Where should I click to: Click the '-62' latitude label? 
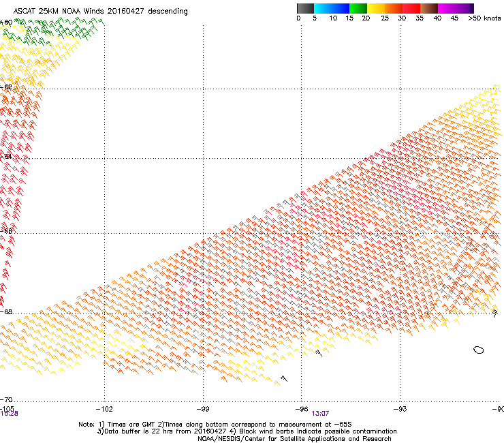6,87
